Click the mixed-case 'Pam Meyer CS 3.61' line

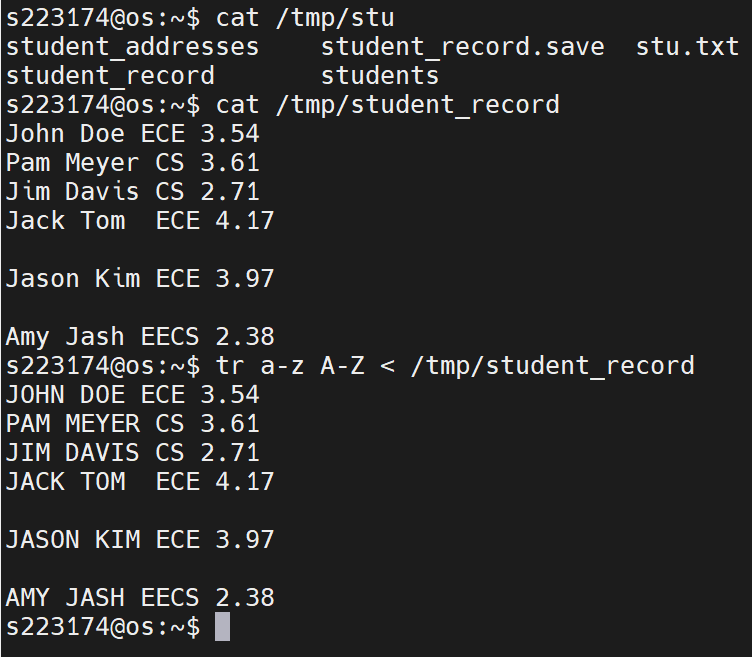132,163
